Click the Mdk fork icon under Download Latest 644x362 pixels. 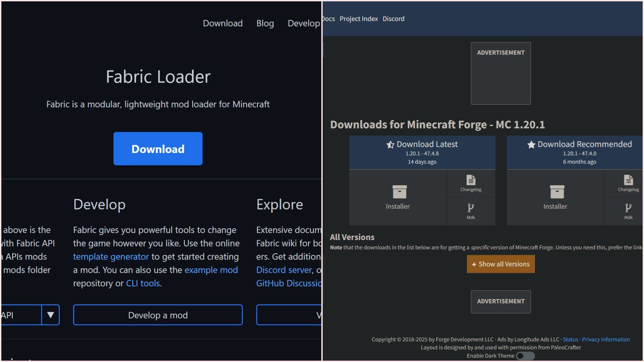tap(471, 208)
